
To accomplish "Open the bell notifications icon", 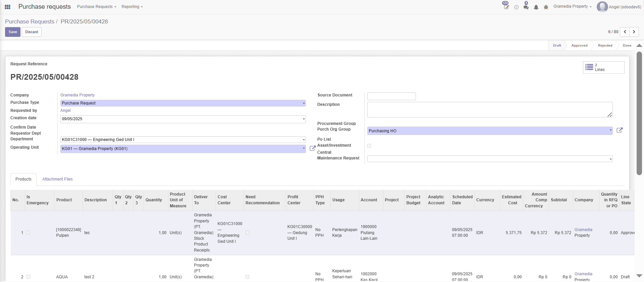I will (x=536, y=7).
